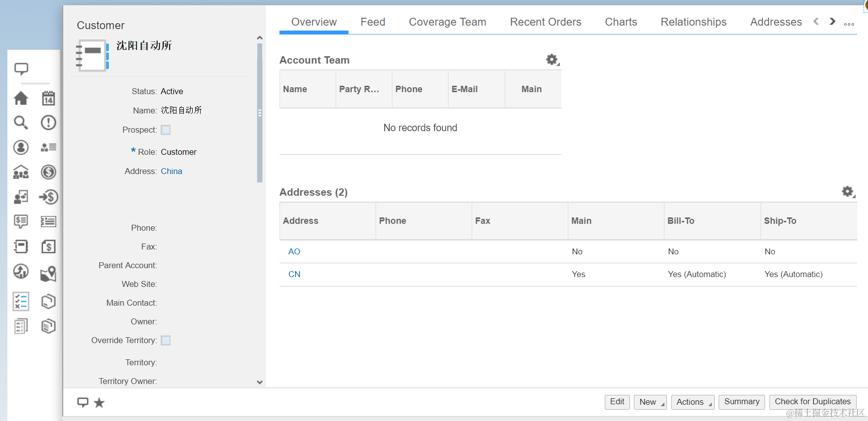Open the Recent Orders tab

pyautogui.click(x=546, y=22)
